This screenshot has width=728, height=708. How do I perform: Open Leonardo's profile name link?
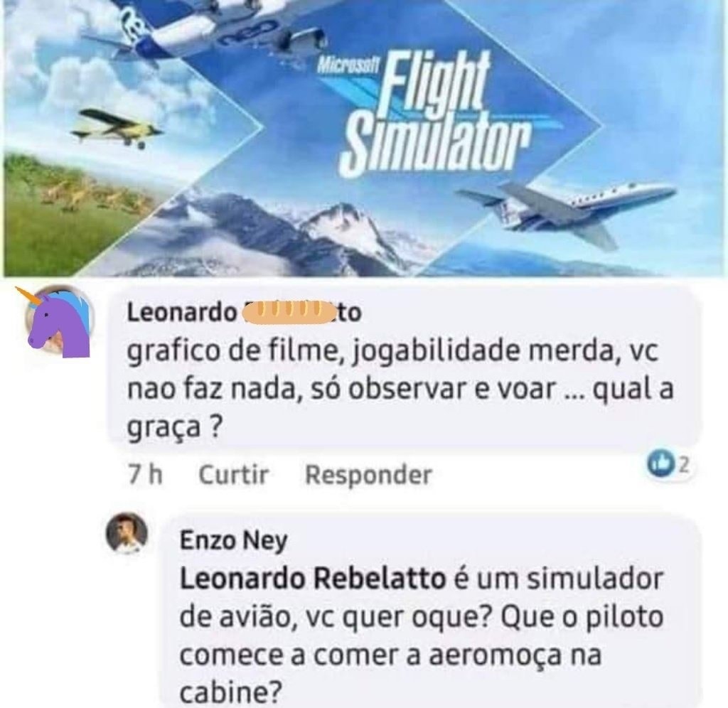pos(245,312)
